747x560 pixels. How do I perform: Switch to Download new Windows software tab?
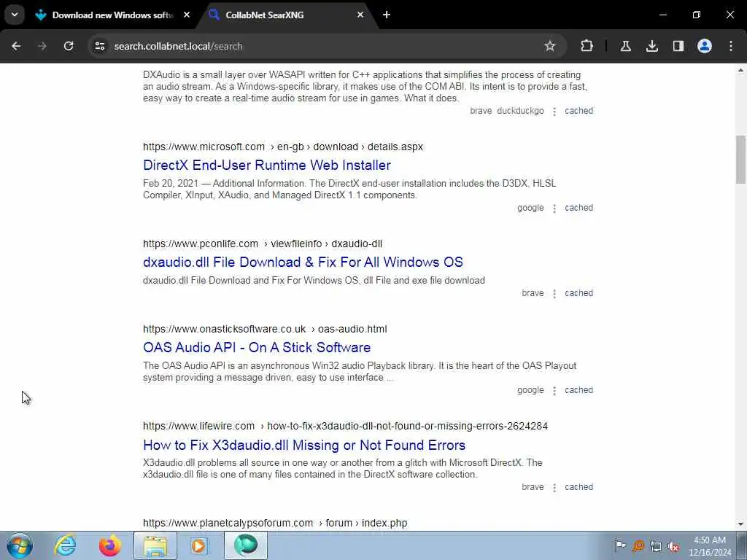coord(113,15)
